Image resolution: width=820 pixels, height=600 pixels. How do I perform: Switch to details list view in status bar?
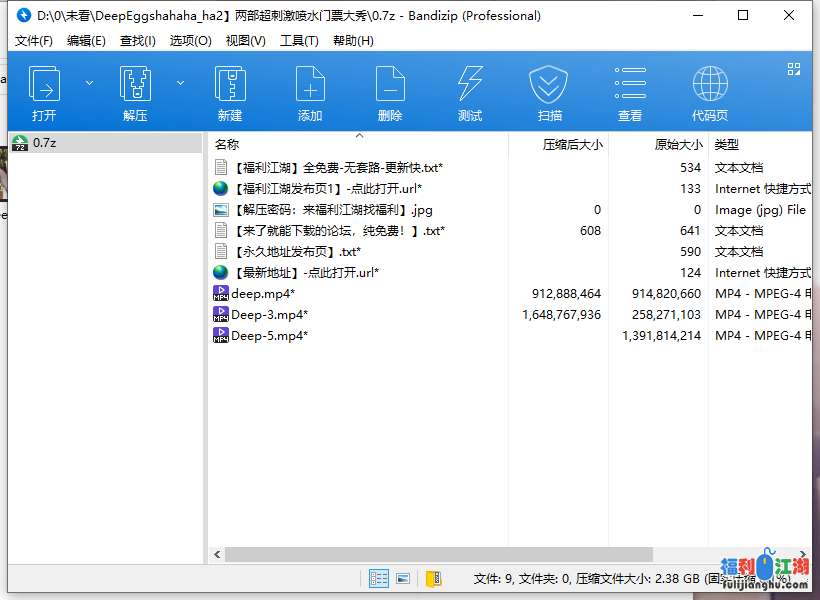[379, 578]
